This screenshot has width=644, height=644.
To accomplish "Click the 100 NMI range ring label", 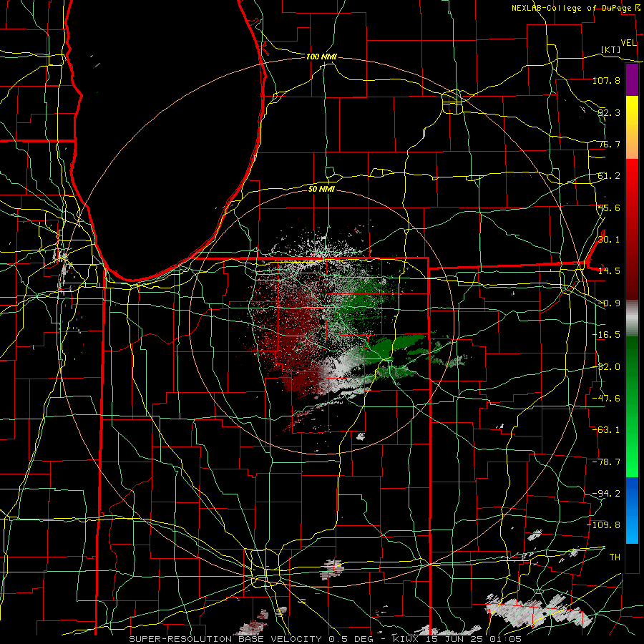I will coord(321,57).
